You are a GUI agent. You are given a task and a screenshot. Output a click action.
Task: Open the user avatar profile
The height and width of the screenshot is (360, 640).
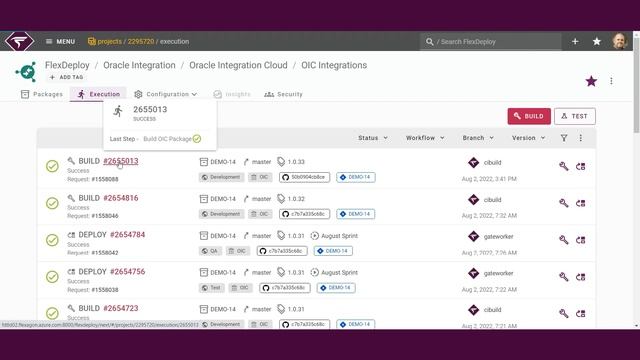point(620,41)
